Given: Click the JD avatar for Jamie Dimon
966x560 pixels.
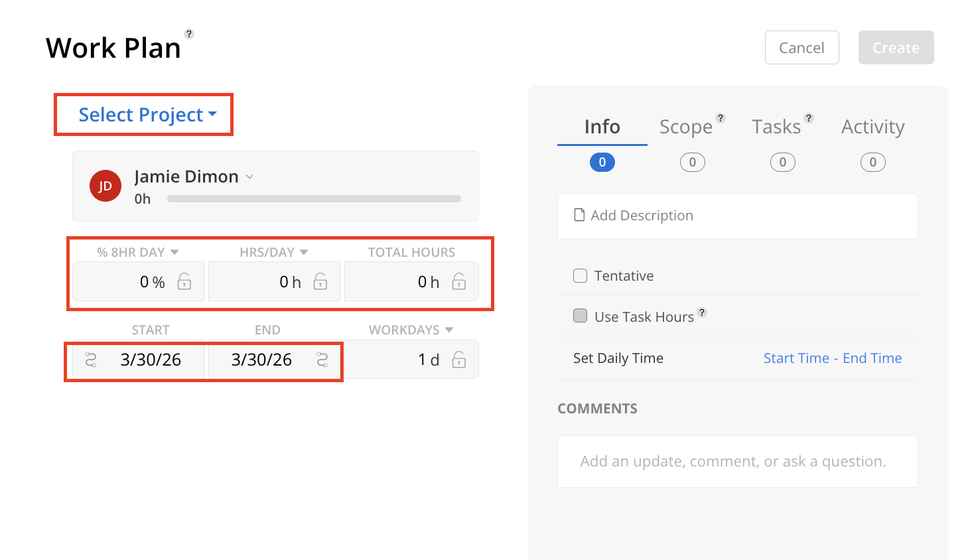Looking at the screenshot, I should tap(105, 186).
